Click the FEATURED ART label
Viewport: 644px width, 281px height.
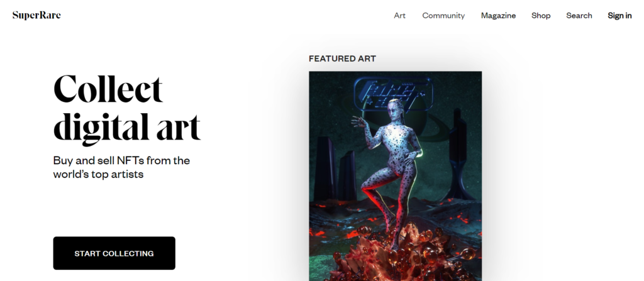pos(342,58)
